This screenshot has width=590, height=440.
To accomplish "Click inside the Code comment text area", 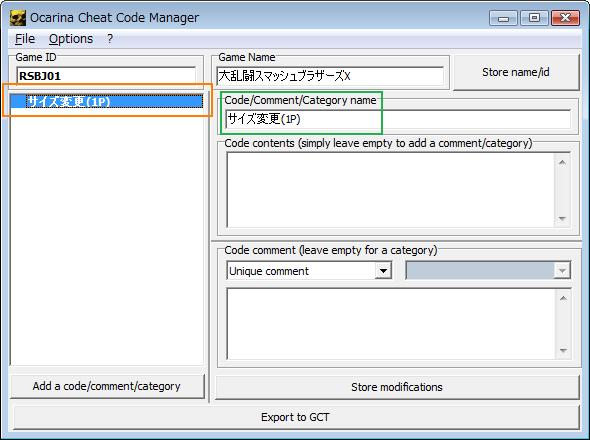I will (x=390, y=324).
